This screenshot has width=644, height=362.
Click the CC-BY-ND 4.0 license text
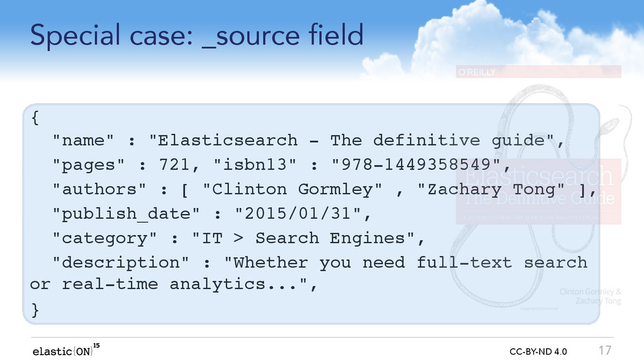[538, 352]
